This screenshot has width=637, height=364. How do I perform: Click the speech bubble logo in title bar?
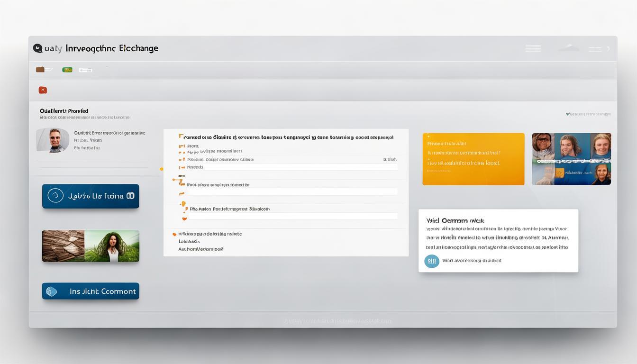37,48
